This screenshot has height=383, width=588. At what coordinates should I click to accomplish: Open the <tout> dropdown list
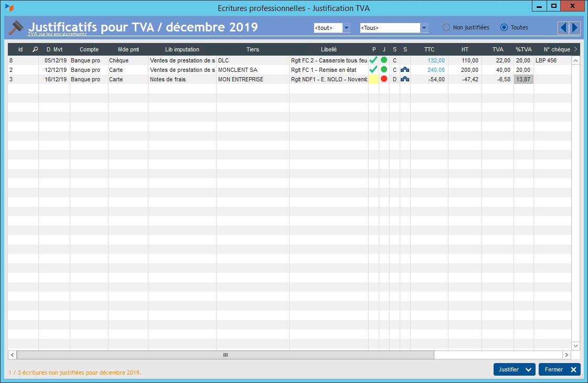(346, 28)
